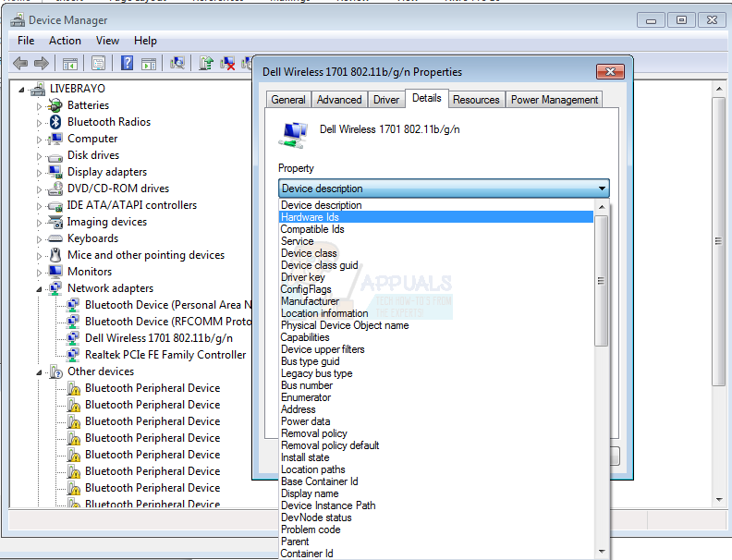Click the Monitors category icon
The width and height of the screenshot is (732, 560).
(55, 272)
